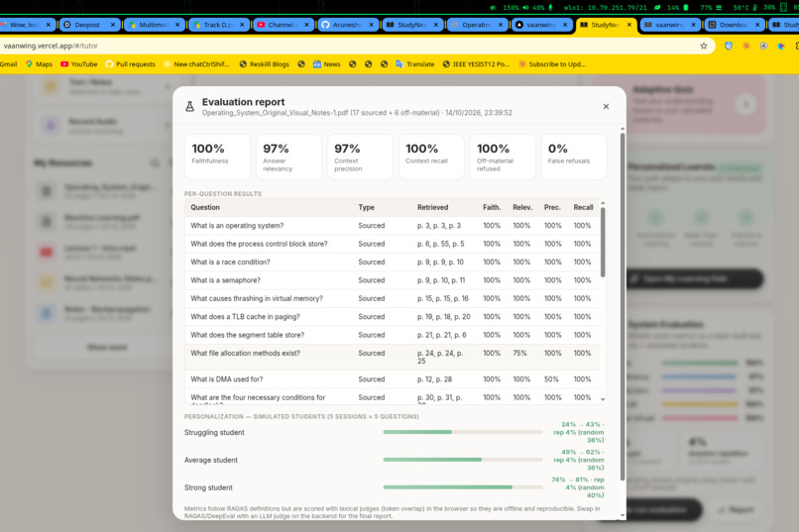Switch to the Aruneshwar GitHub tab
This screenshot has width=799, height=532.
[347, 25]
